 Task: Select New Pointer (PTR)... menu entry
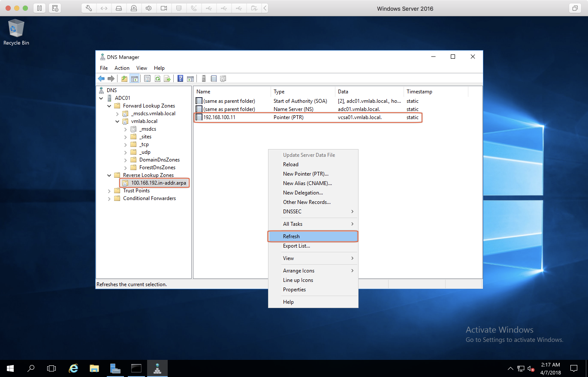click(x=305, y=174)
